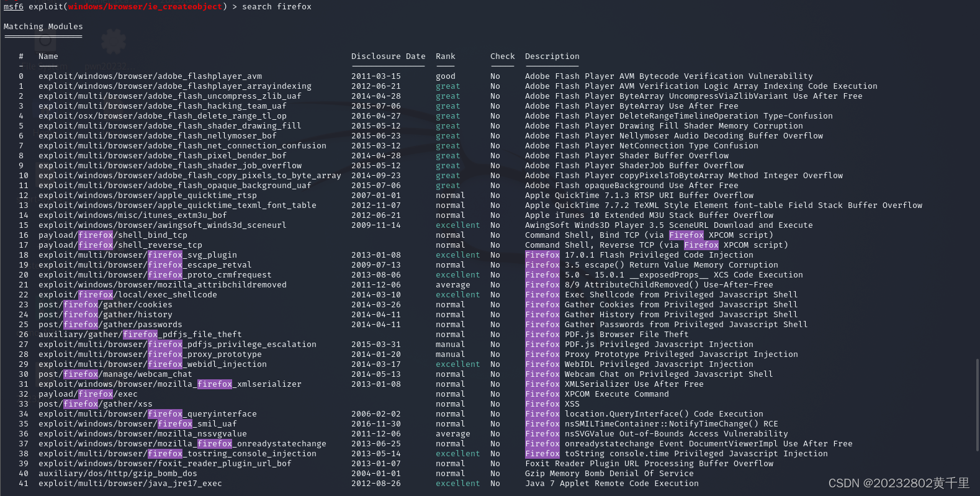
Task: Click firefox_pdfjs_file_theft auxiliary module
Action: click(x=140, y=335)
